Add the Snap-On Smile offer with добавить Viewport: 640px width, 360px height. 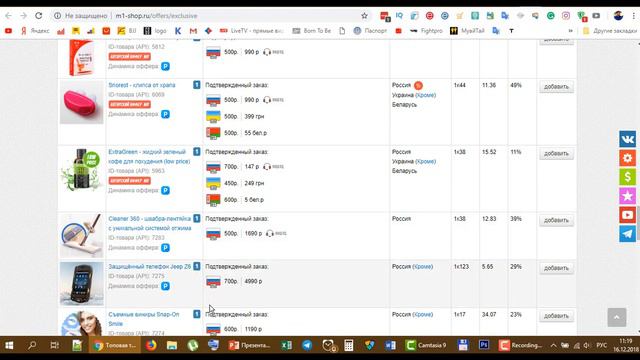pos(556,316)
